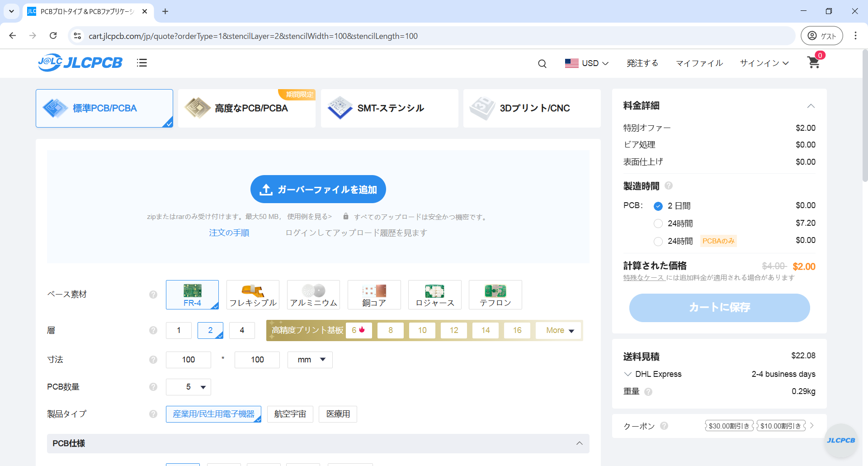Choose the テフロン Teflon material
868x466 pixels.
click(495, 295)
